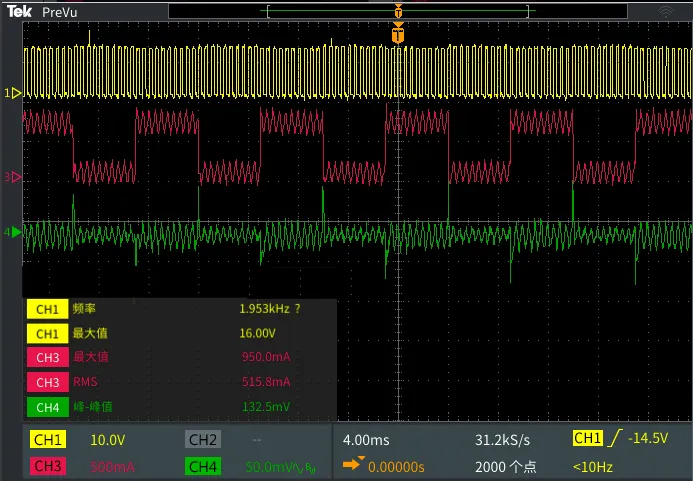Click the wifi status icon
693x481 pixels.
[x=666, y=11]
